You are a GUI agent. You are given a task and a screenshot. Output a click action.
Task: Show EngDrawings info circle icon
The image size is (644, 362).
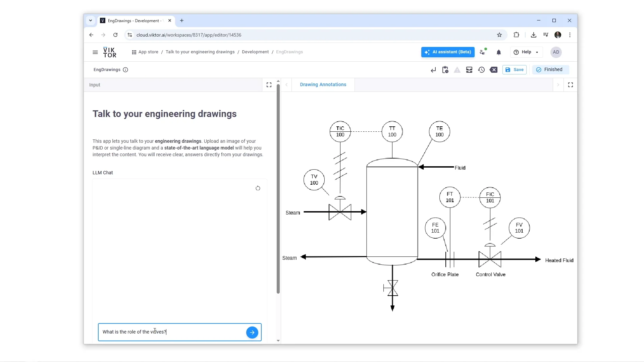(x=125, y=70)
